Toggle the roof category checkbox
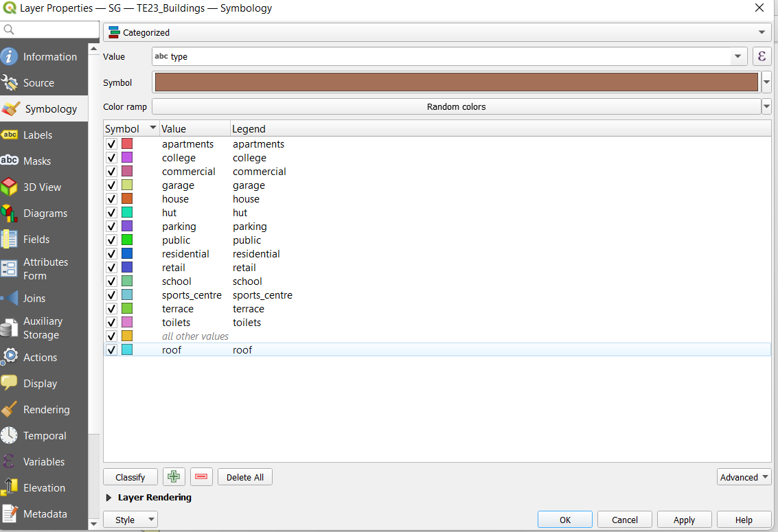 (x=112, y=350)
